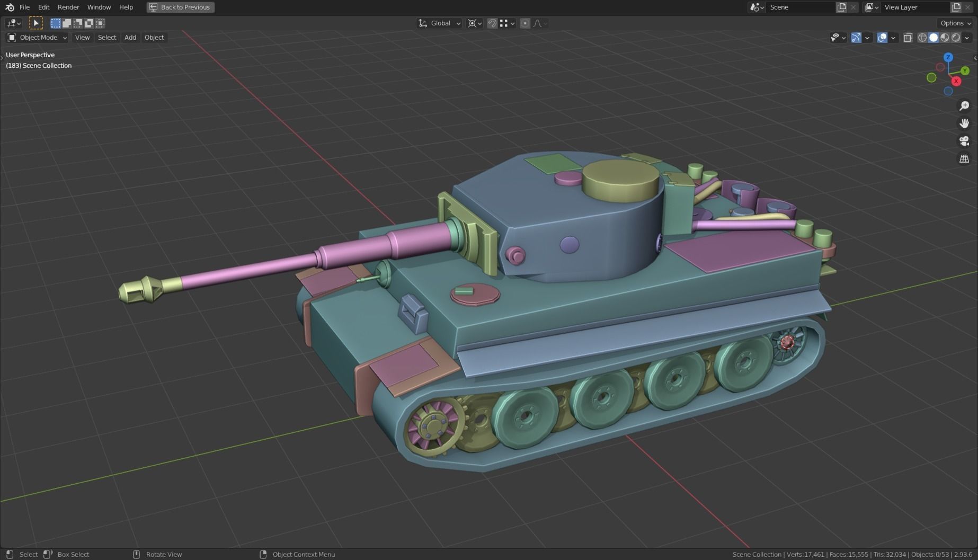Open the snapping options dropdown
Image resolution: width=978 pixels, height=560 pixels.
pyautogui.click(x=508, y=23)
